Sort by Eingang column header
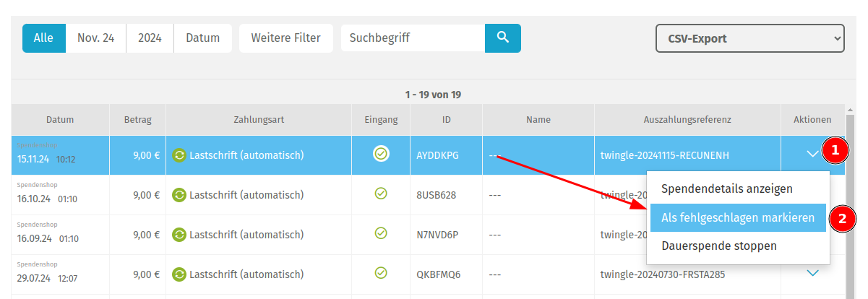Viewport: 868px width, 299px height. 381,120
